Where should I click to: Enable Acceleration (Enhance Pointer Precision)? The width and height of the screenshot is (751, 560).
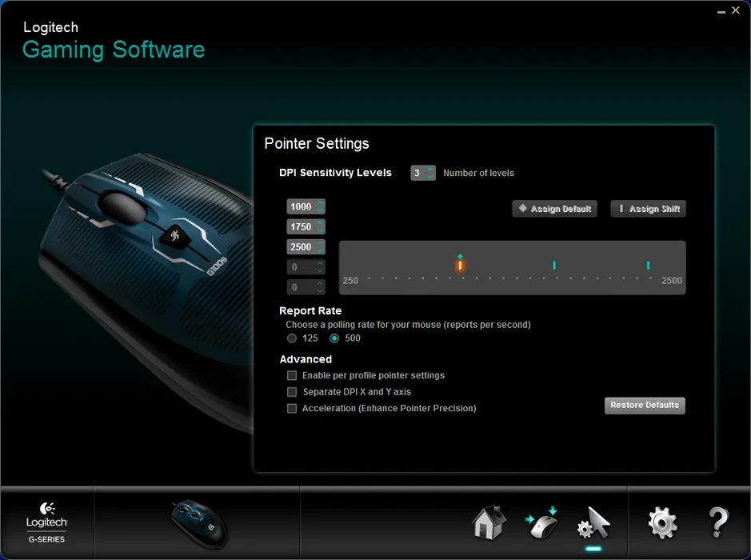292,408
